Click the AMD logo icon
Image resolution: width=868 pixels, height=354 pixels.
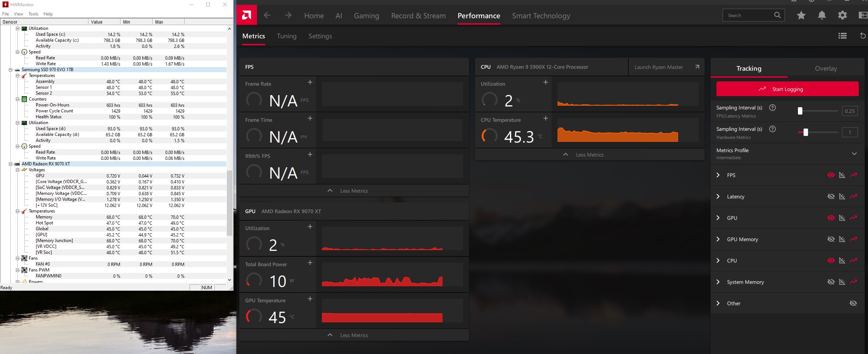coord(246,15)
